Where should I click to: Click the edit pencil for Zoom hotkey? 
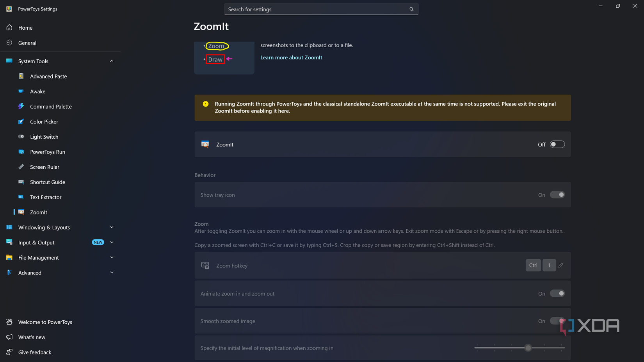coord(561,265)
